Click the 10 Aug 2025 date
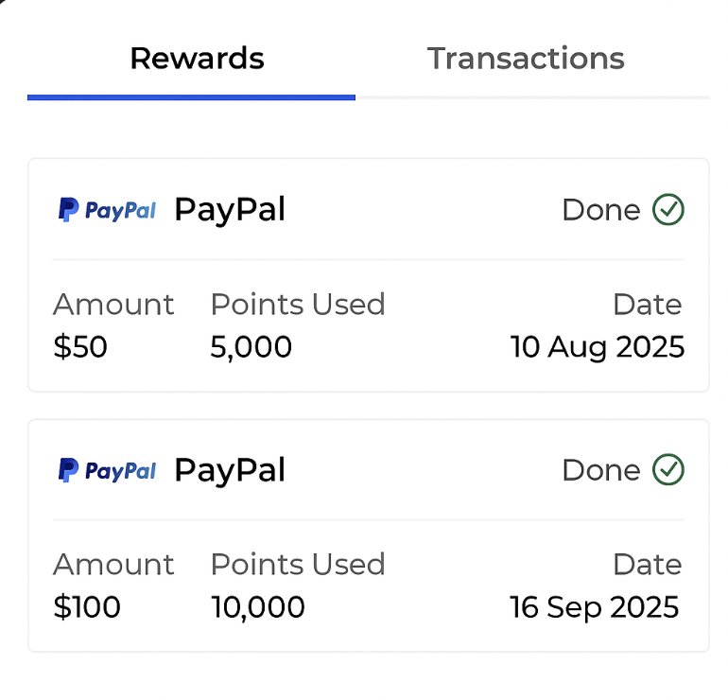Screen dimensions: 728x700 click(x=597, y=347)
